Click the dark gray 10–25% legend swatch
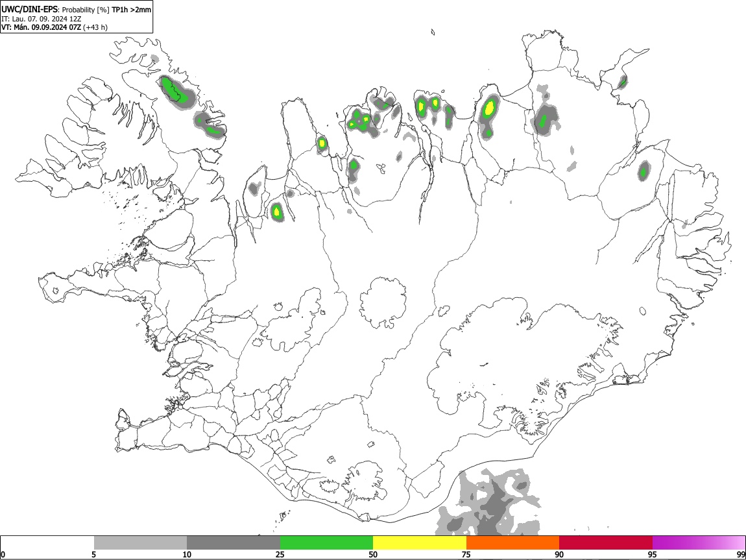746x560 pixels. [233, 542]
